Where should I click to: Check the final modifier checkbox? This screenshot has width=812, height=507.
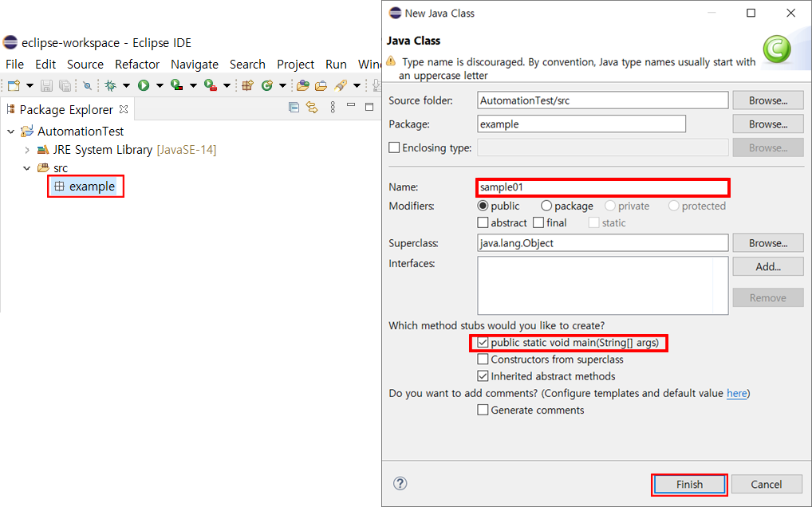point(538,223)
